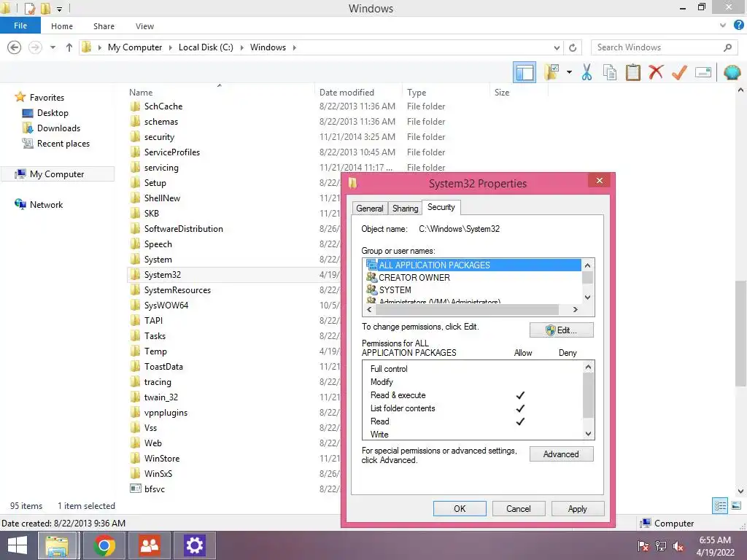Click Apply in System32 Properties
747x560 pixels.
pyautogui.click(x=578, y=508)
